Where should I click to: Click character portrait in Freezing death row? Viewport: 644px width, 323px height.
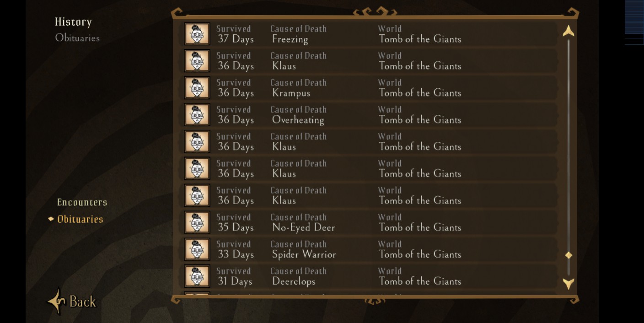pyautogui.click(x=197, y=34)
